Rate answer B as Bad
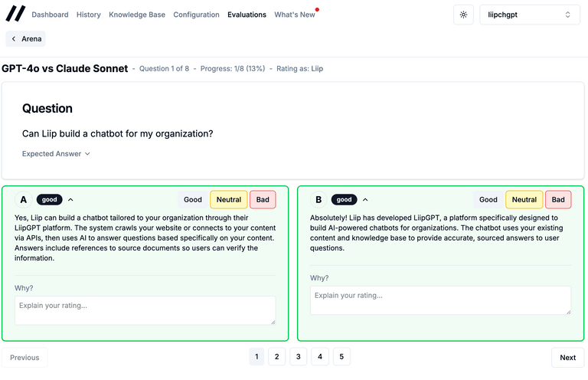Viewport: 588px width, 380px height. 558,200
